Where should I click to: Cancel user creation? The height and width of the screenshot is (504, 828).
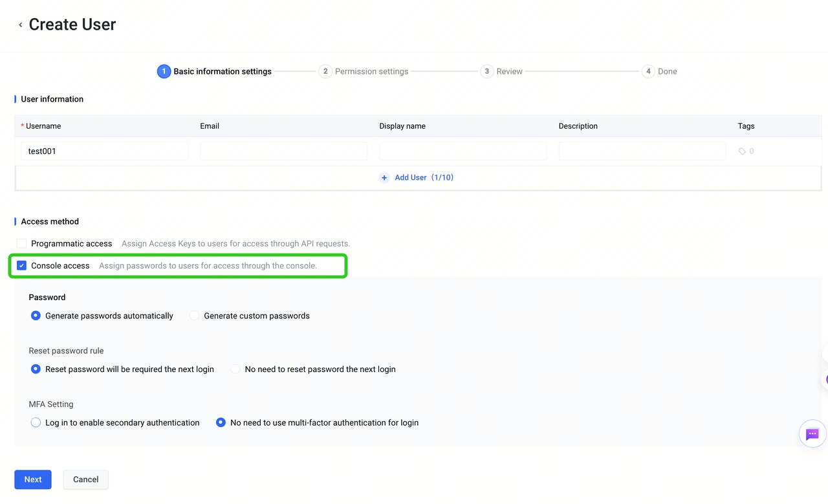[x=85, y=479]
